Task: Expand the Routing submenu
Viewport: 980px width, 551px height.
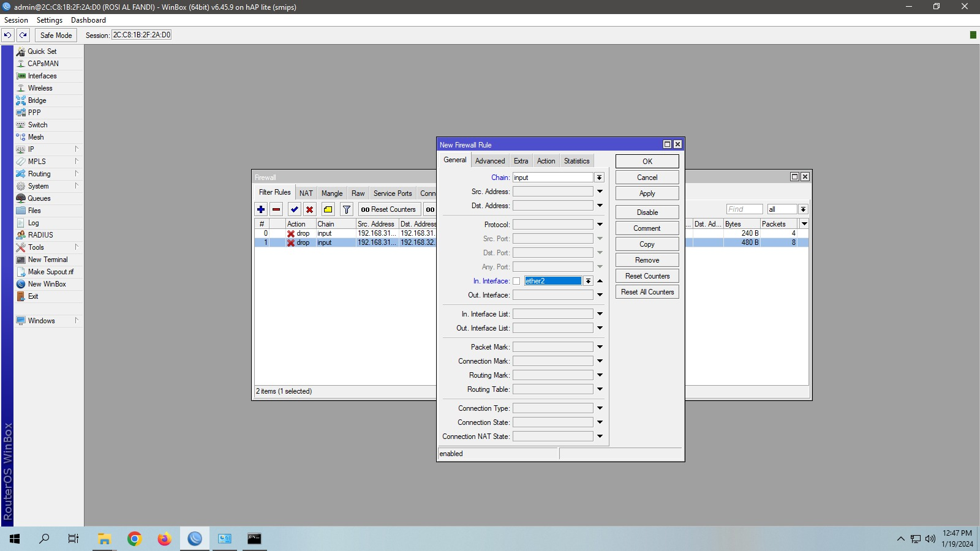Action: pyautogui.click(x=77, y=174)
